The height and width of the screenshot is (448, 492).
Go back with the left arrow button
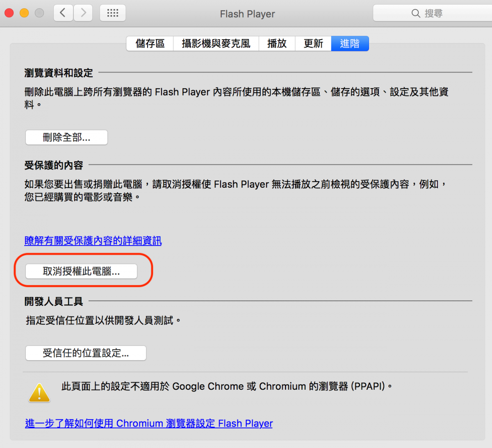click(x=63, y=13)
